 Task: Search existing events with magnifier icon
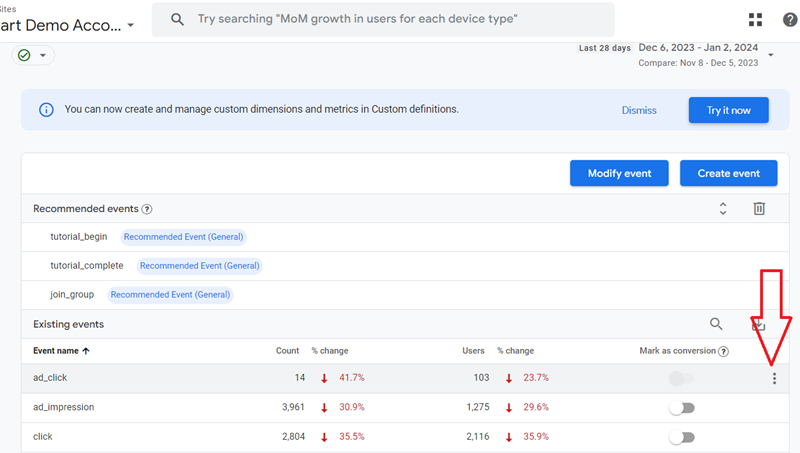(x=716, y=323)
